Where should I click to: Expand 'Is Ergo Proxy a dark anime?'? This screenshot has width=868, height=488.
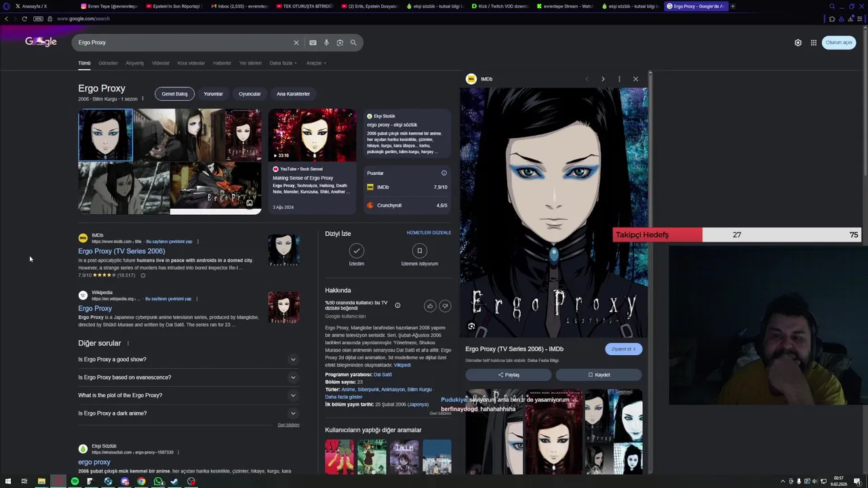click(x=188, y=413)
